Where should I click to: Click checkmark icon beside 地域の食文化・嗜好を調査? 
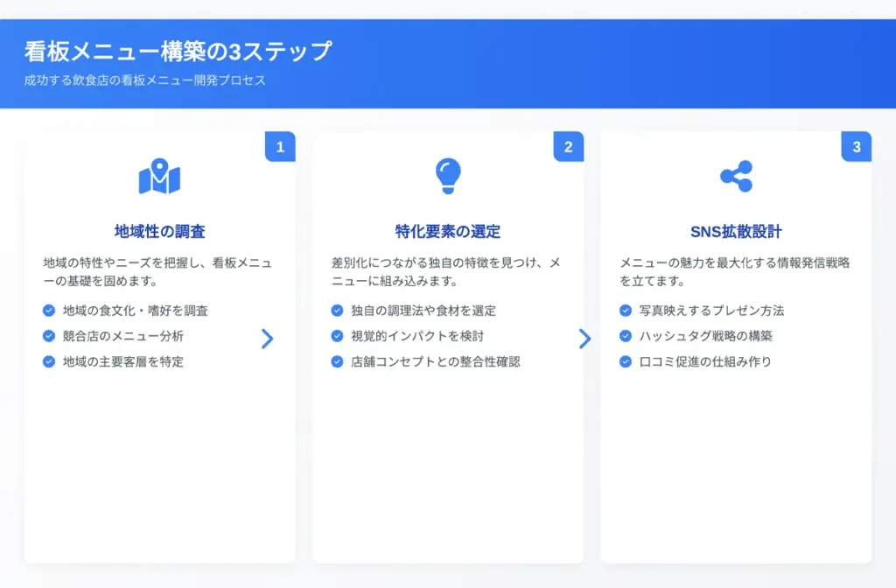(49, 311)
